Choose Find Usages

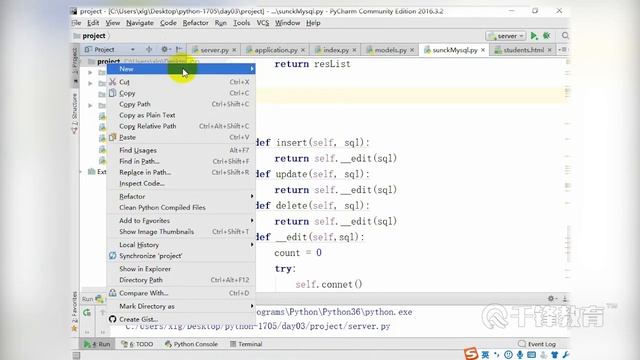(x=181, y=150)
